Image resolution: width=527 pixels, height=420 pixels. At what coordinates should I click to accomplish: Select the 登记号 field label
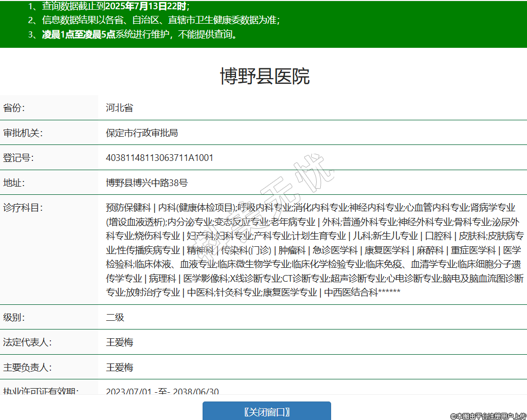[19, 158]
